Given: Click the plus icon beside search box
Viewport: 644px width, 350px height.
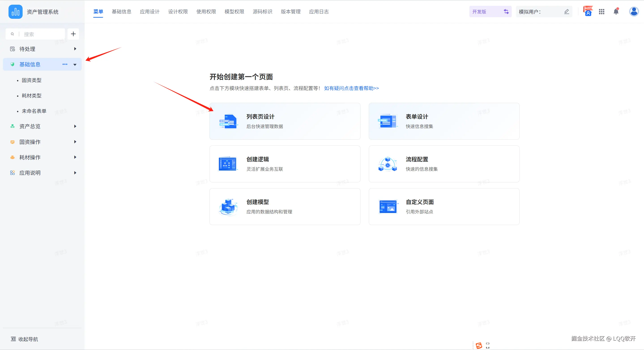Looking at the screenshot, I should [x=73, y=34].
